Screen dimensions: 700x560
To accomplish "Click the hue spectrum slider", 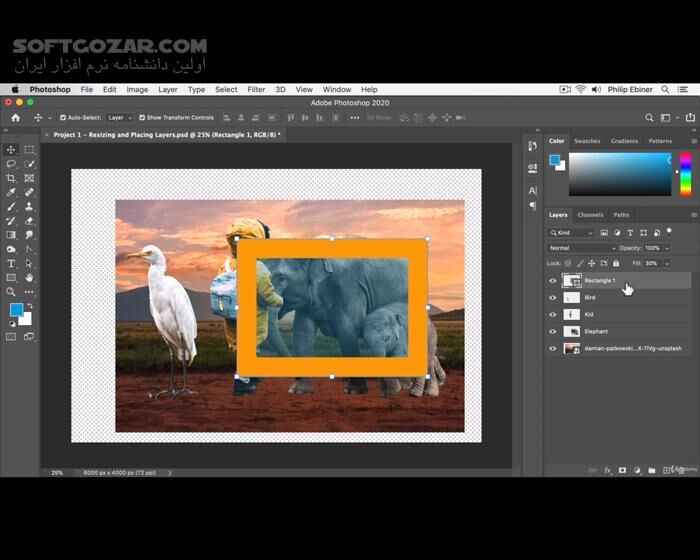I will coord(686,174).
